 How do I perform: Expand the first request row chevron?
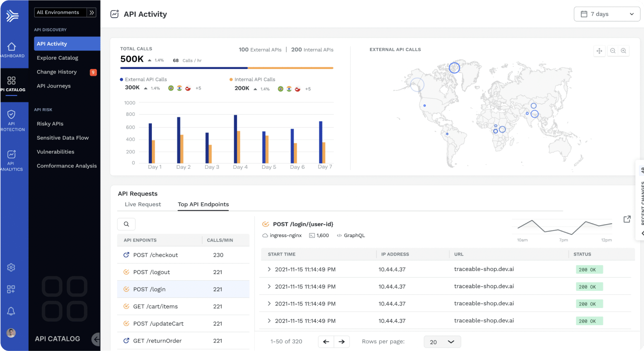[x=269, y=270]
